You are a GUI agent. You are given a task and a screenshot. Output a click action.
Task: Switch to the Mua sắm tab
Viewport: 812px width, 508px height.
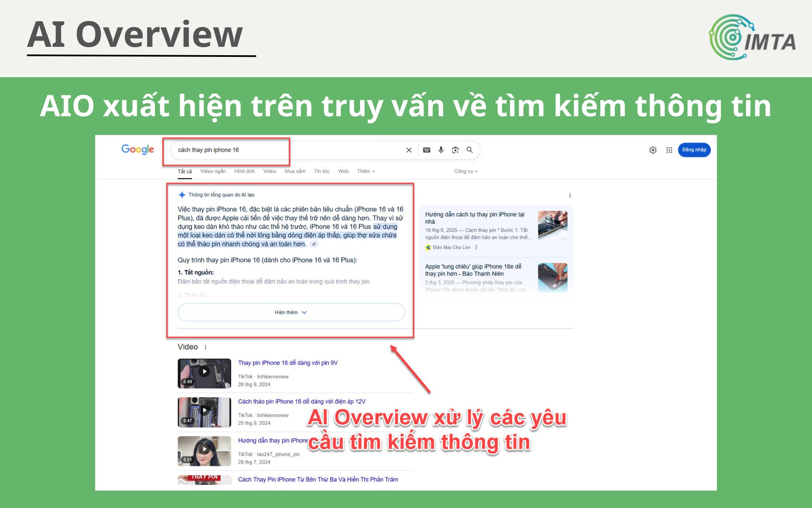click(x=295, y=171)
